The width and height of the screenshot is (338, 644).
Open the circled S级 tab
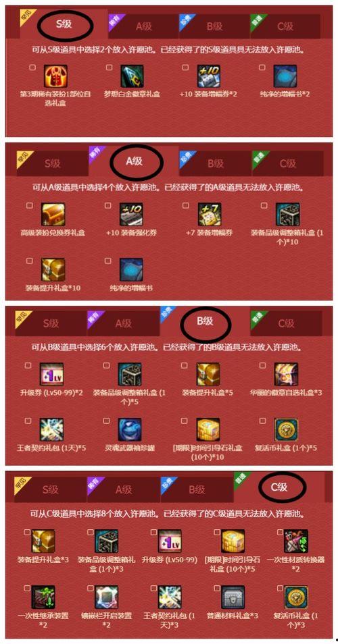(x=64, y=24)
